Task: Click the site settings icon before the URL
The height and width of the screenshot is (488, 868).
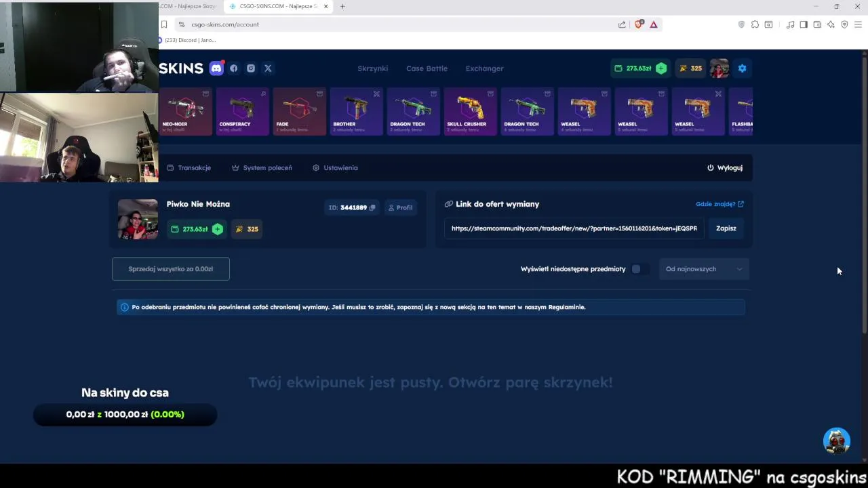Action: tap(181, 24)
